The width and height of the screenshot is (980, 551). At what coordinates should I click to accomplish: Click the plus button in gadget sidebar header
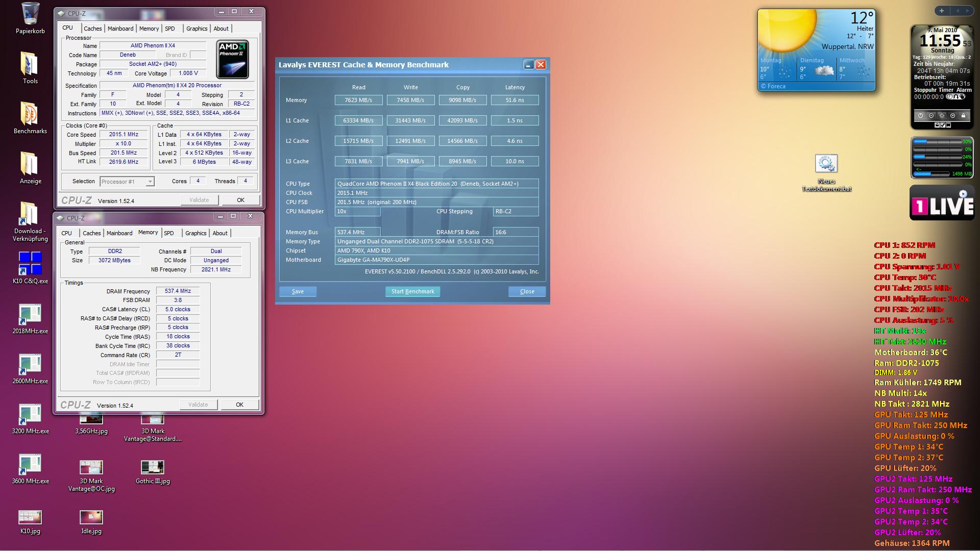942,11
